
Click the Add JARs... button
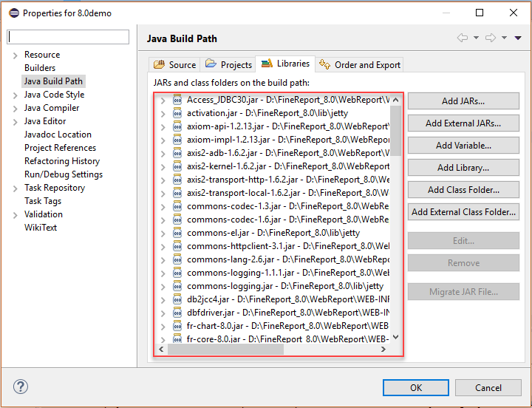coord(463,101)
